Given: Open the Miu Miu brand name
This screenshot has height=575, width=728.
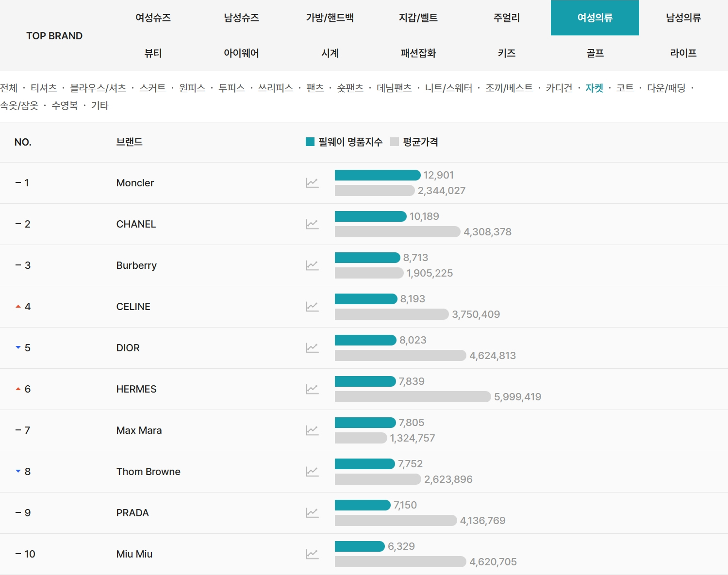Looking at the screenshot, I should click(x=134, y=554).
